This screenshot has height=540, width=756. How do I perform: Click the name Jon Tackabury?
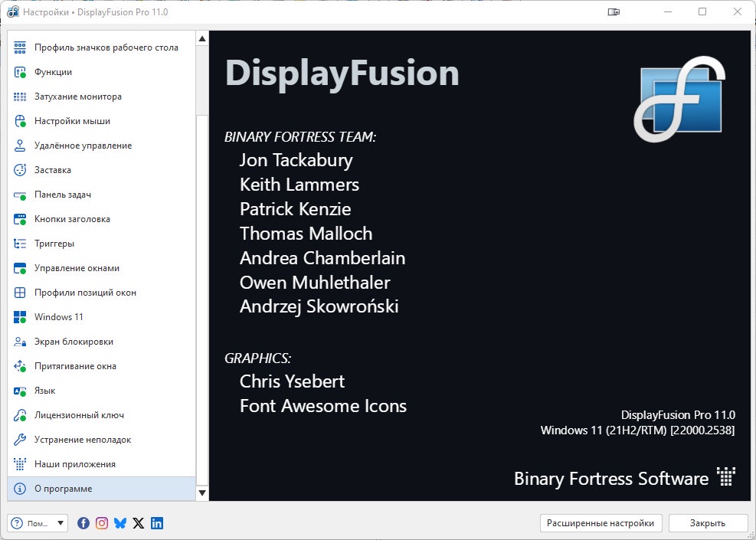(296, 160)
